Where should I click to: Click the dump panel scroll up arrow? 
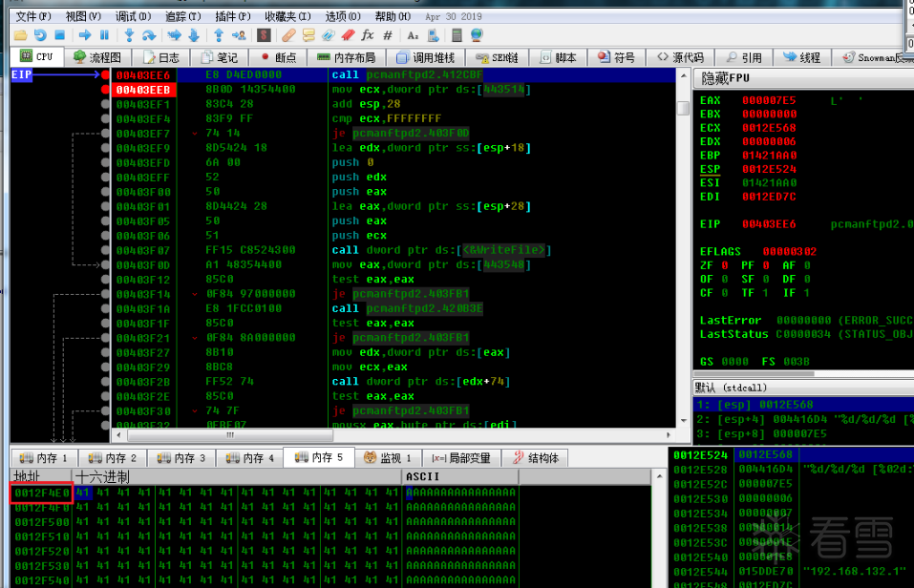659,476
